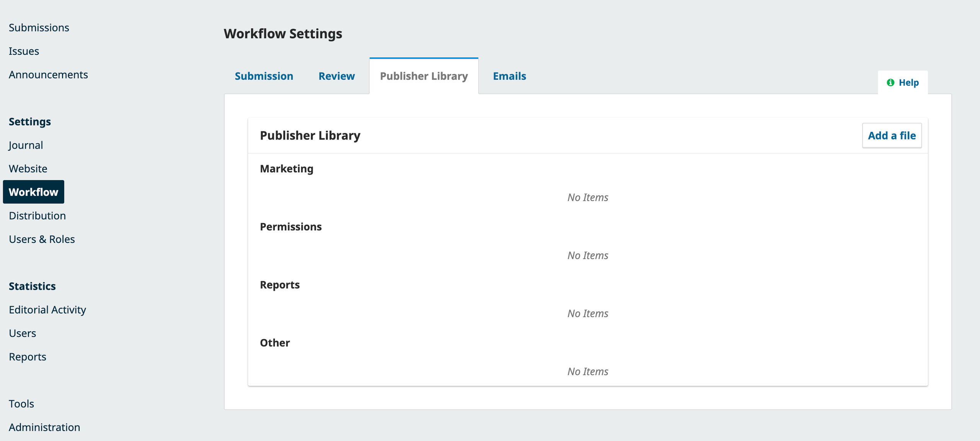Go to Submissions in sidebar
Viewport: 980px width, 441px height.
tap(39, 28)
